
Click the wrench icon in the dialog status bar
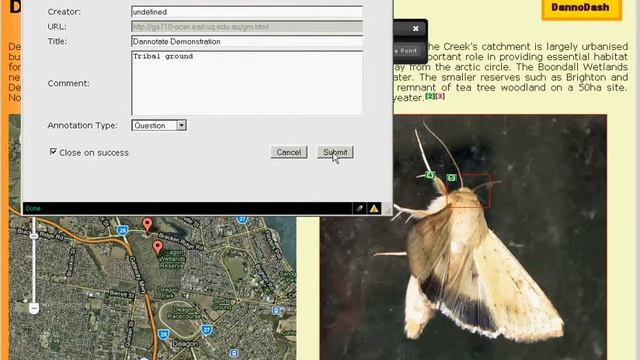pos(359,208)
